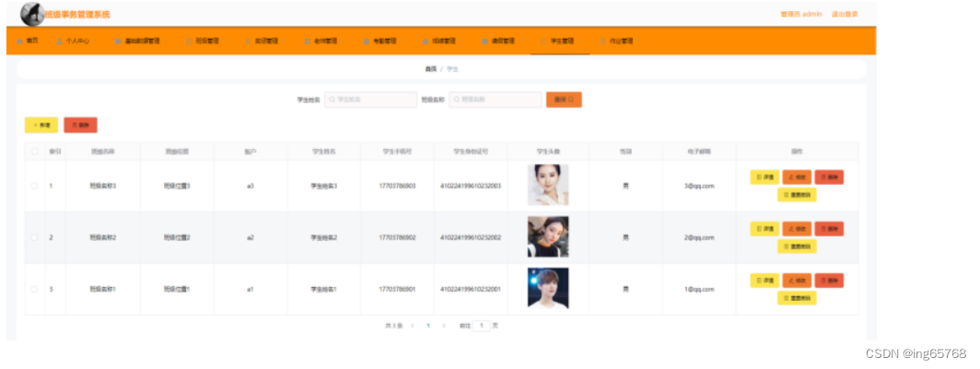
Task: Click red 删除 button for row a2
Action: (829, 229)
